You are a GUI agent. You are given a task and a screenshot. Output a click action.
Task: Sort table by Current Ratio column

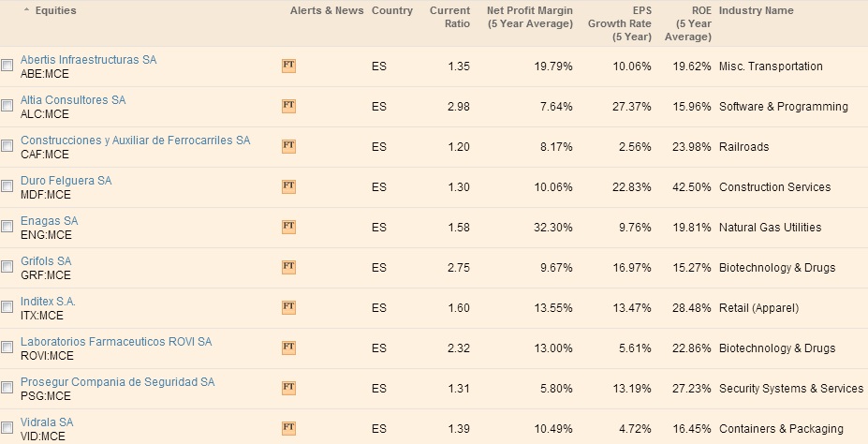449,17
